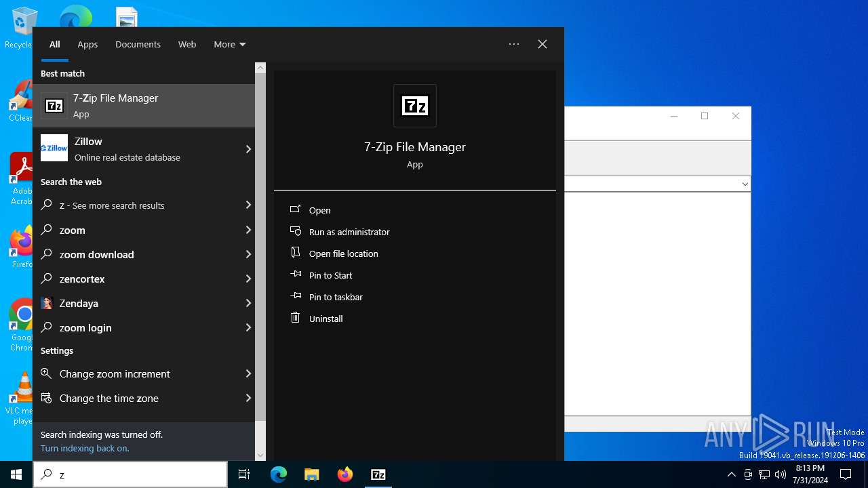Expand the More filter dropdown
The image size is (868, 488).
pos(230,44)
